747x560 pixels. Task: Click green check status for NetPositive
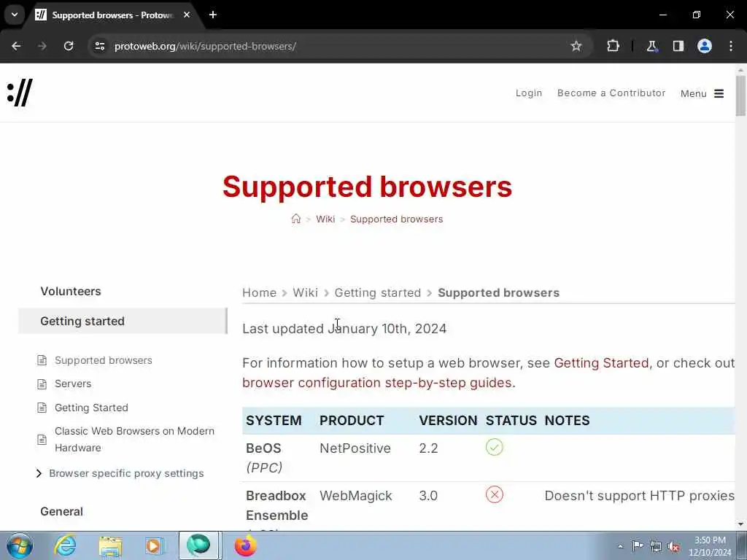pyautogui.click(x=494, y=447)
